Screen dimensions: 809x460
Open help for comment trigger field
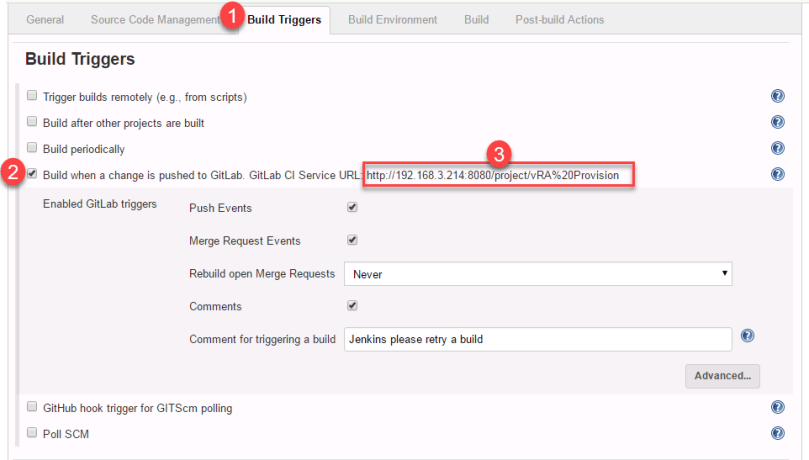coord(747,337)
